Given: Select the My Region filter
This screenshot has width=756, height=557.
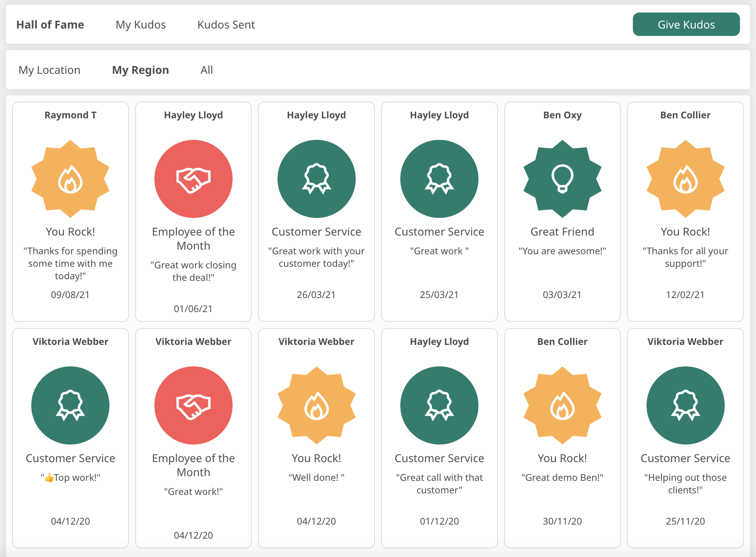Looking at the screenshot, I should click(140, 70).
